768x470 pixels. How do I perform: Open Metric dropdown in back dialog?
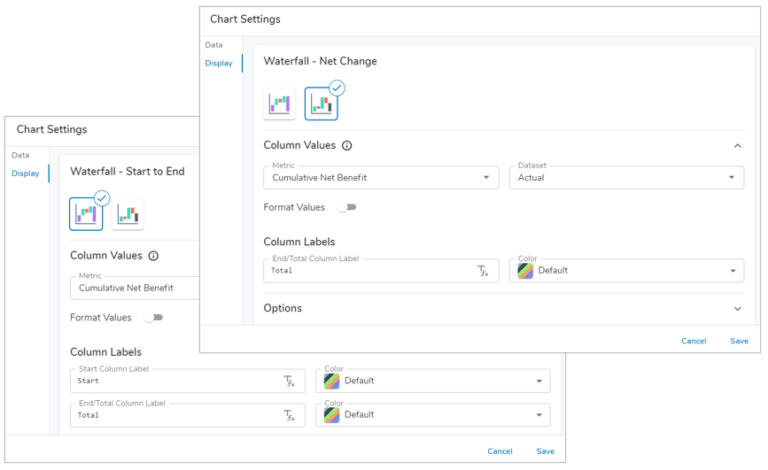click(x=135, y=288)
